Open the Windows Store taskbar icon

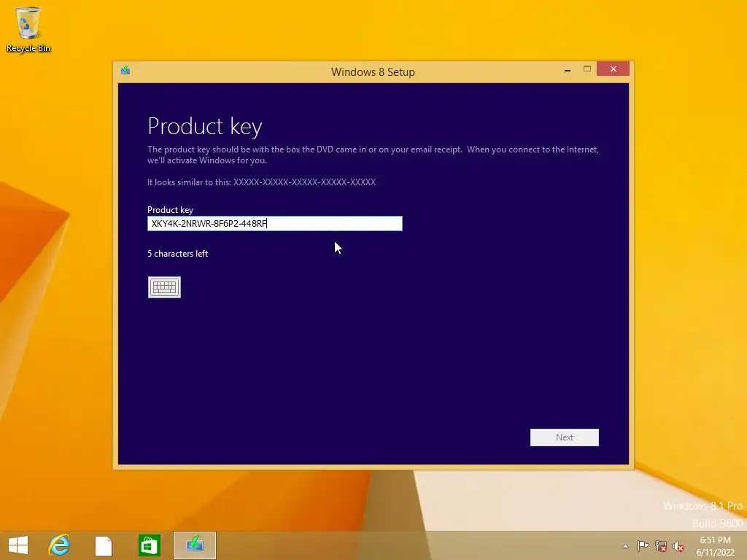pos(149,545)
